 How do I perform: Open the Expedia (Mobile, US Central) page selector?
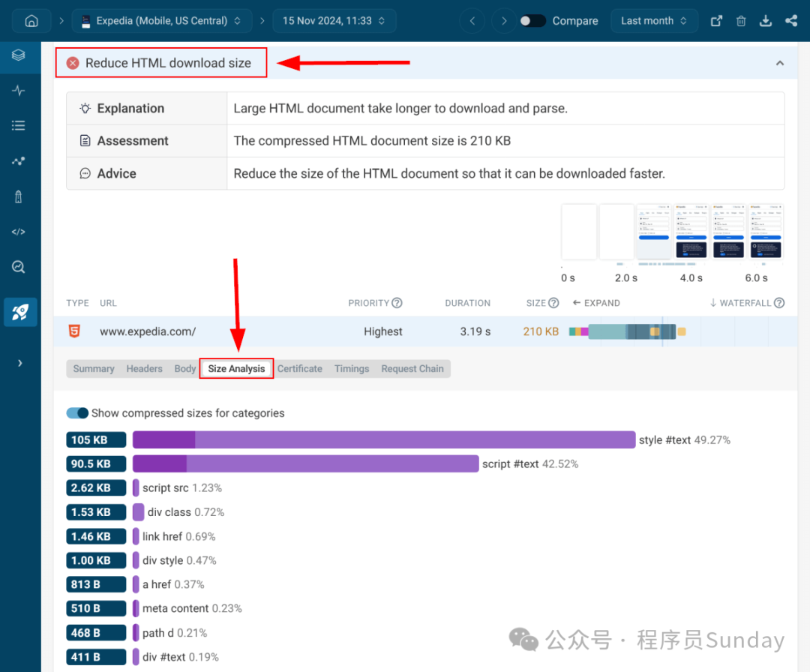click(x=162, y=21)
